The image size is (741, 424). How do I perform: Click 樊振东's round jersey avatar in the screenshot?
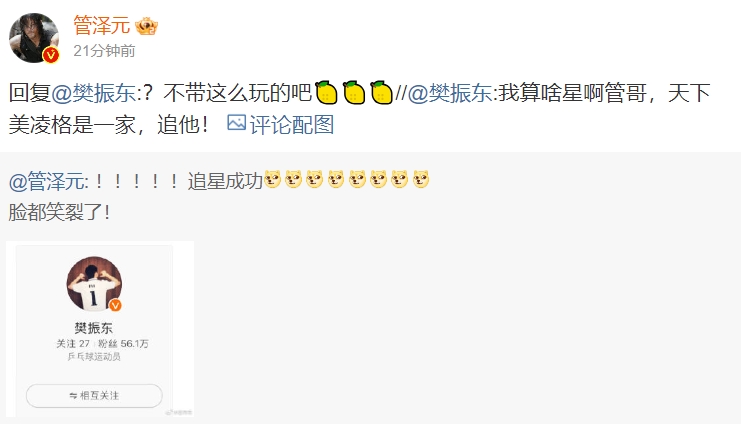point(94,284)
